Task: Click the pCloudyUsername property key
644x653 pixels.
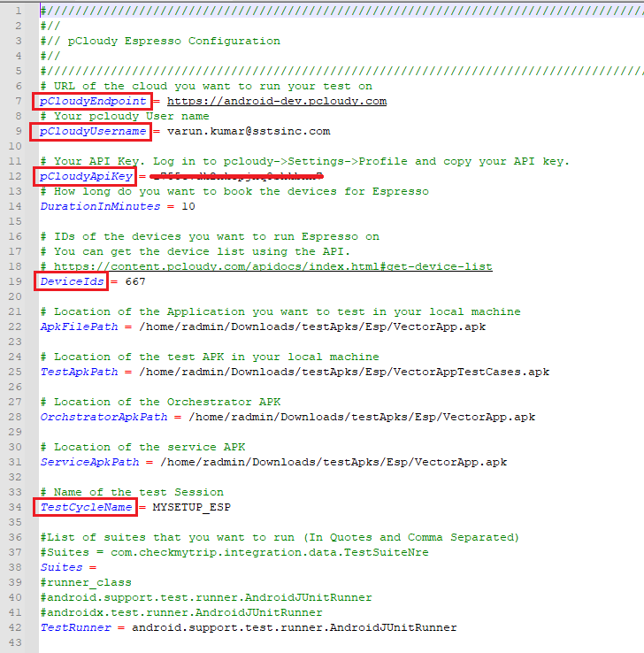Action: (92, 131)
